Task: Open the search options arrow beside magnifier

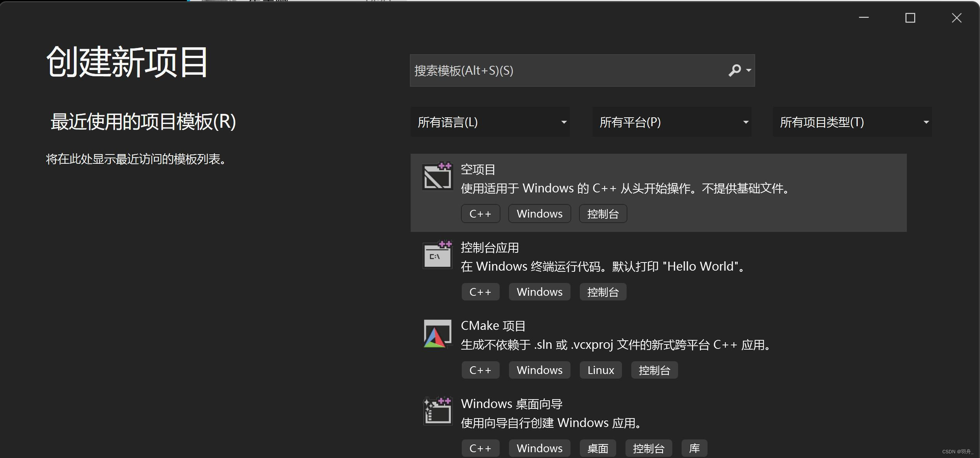Action: click(x=749, y=70)
